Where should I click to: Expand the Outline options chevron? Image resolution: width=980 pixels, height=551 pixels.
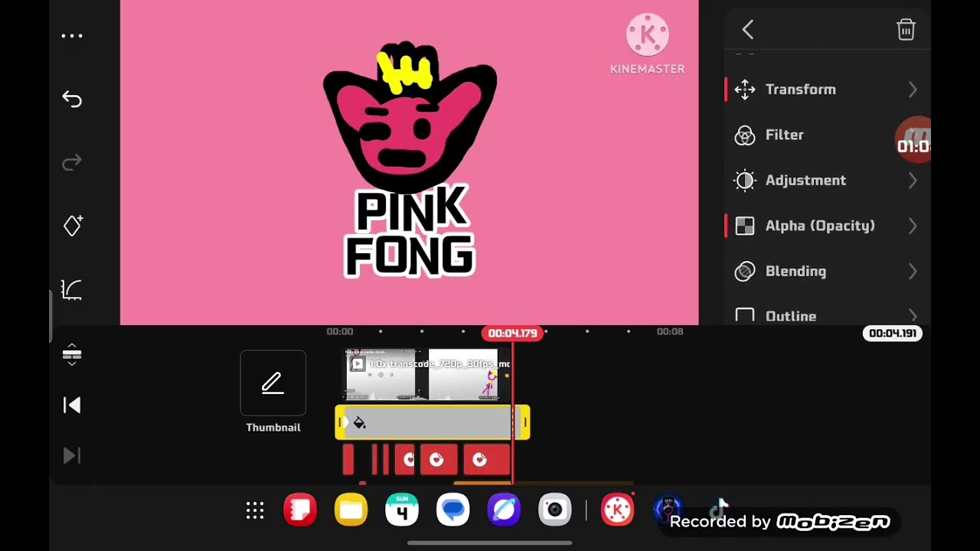pos(913,315)
